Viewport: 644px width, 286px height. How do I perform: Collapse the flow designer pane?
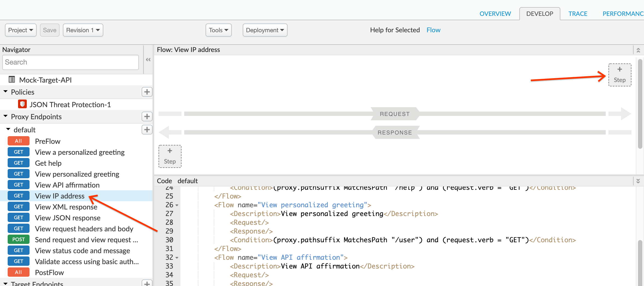(638, 50)
